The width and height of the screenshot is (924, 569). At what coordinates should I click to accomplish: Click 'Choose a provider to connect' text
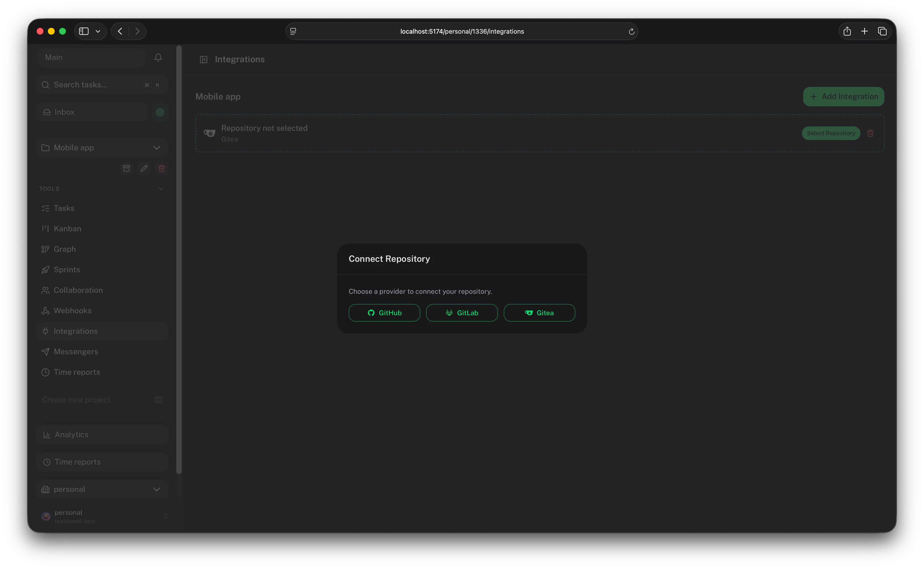coord(420,291)
